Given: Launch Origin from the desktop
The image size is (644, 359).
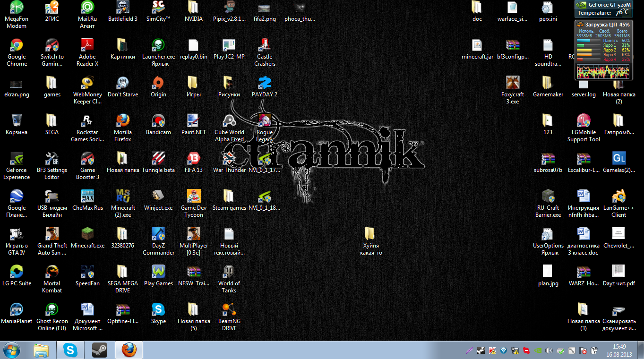Looking at the screenshot, I should coord(158,87).
